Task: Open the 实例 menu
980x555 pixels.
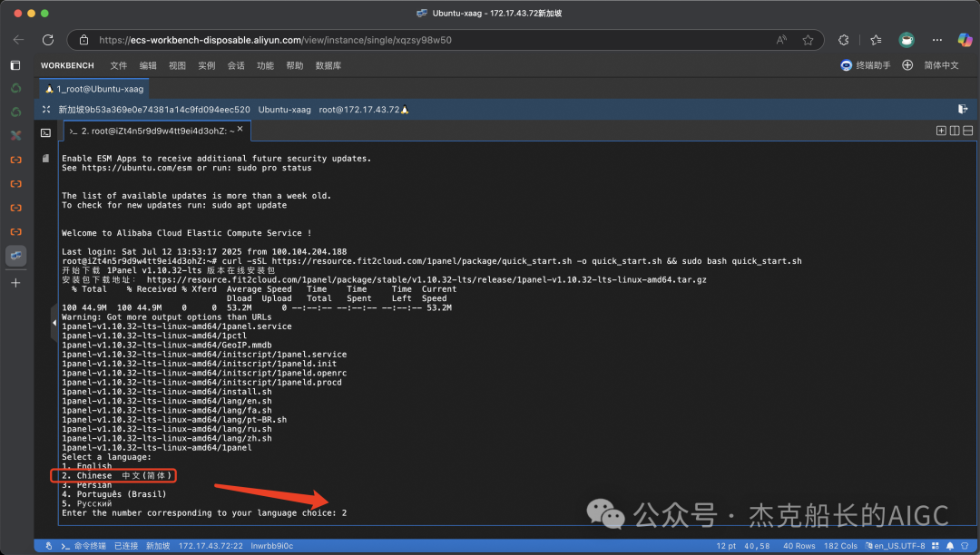Action: (207, 65)
